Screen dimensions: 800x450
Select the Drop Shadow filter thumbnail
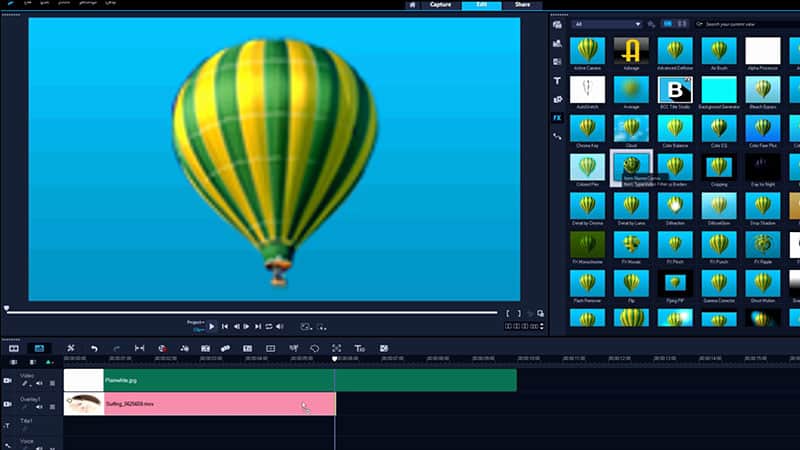coord(763,206)
